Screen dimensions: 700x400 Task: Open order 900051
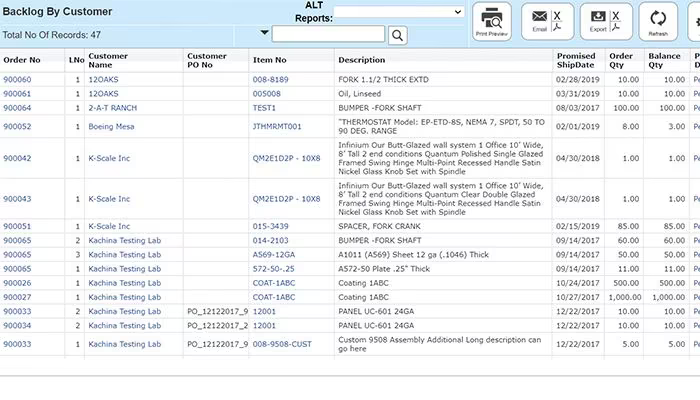click(17, 226)
